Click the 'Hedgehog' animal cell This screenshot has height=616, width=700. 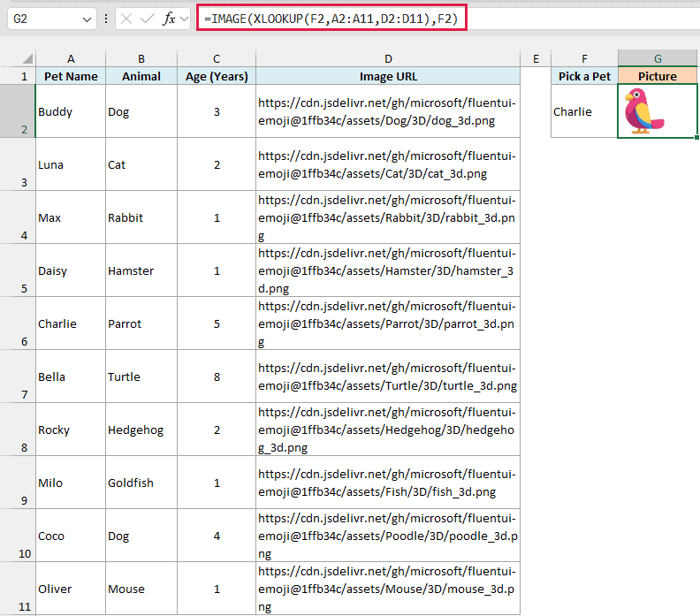tap(141, 430)
